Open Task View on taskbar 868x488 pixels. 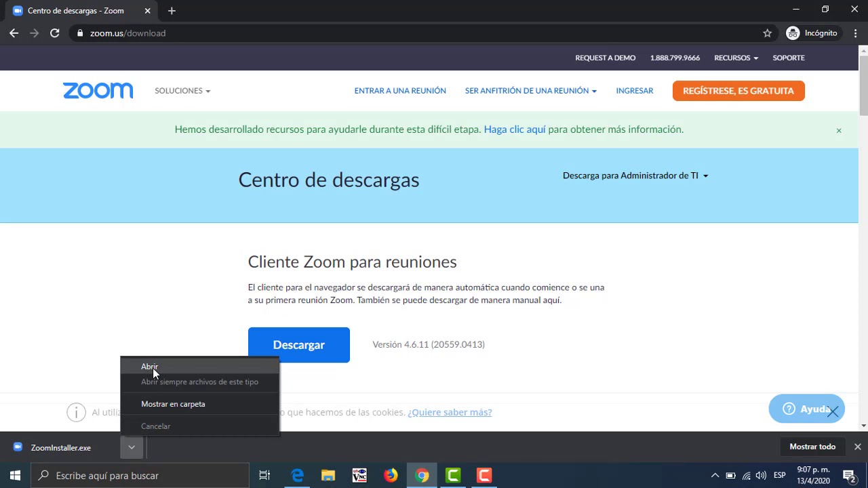coord(264,475)
